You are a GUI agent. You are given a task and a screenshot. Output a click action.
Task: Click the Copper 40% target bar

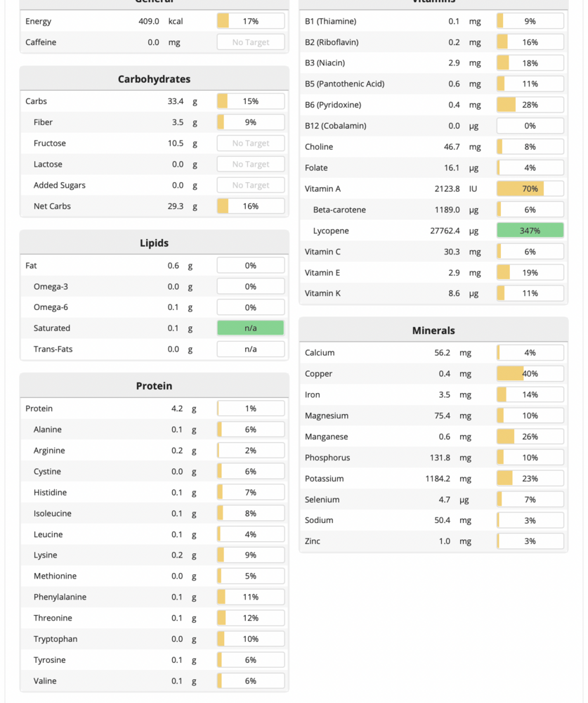click(530, 374)
